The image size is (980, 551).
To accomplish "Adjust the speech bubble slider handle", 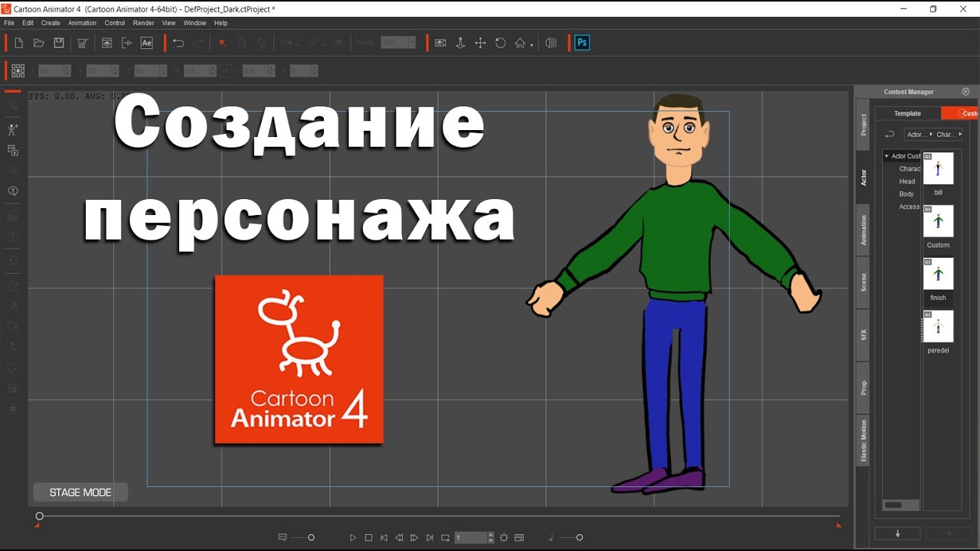I will [x=311, y=538].
